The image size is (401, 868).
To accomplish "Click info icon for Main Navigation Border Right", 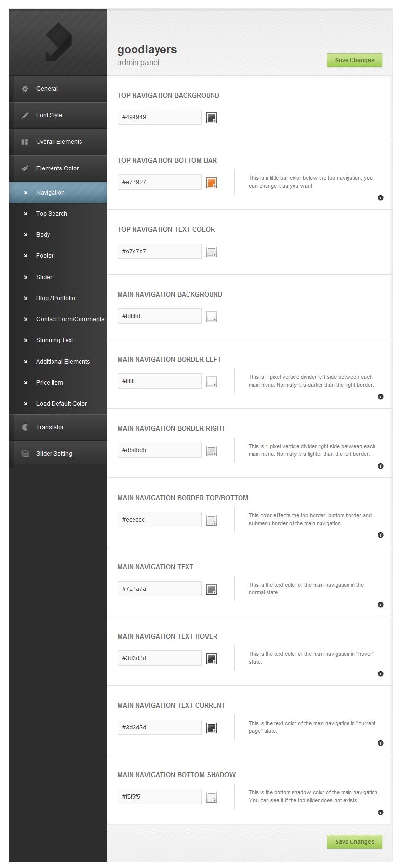I will pos(380,466).
